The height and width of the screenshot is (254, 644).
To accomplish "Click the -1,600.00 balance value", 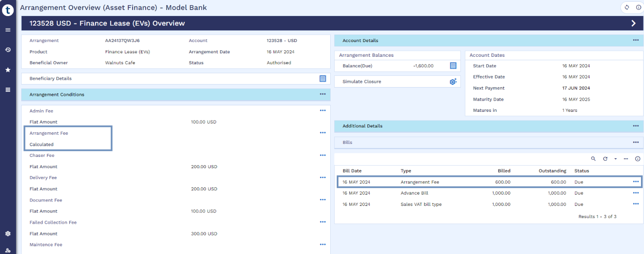I will [423, 66].
